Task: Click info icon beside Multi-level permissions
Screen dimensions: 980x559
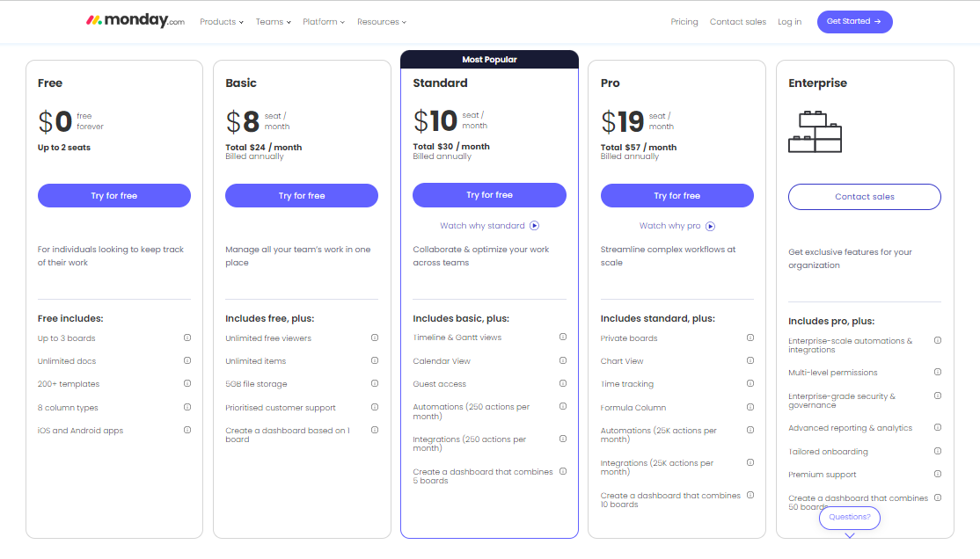Action: point(938,373)
